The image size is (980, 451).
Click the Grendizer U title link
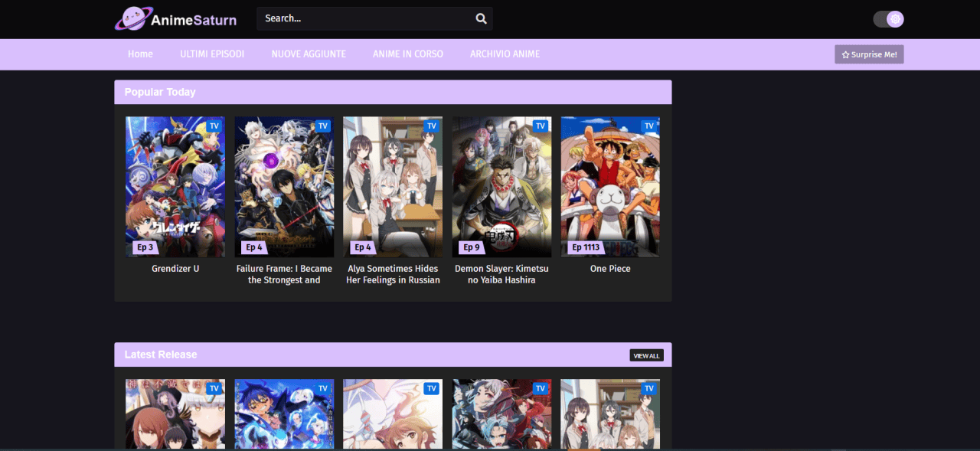[175, 269]
